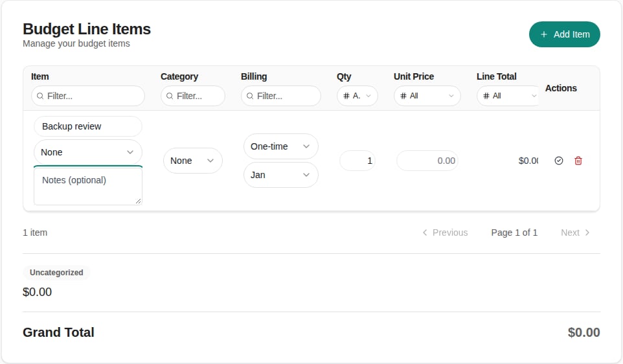This screenshot has width=623, height=364.
Task: Open the Unit Price filter dropdown
Action: [427, 96]
